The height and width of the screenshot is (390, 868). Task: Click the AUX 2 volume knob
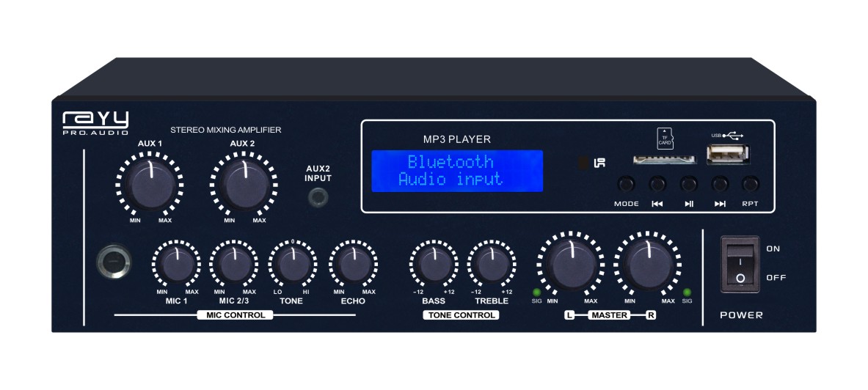(x=244, y=185)
